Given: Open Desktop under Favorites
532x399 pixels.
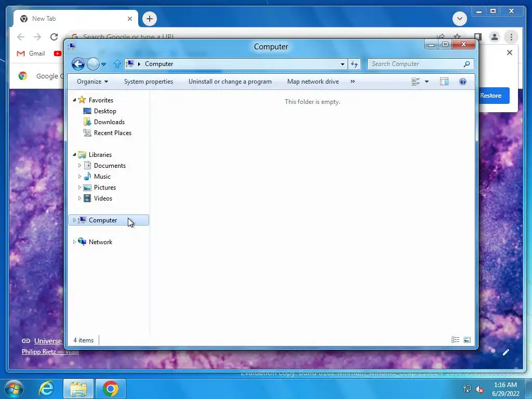Looking at the screenshot, I should (105, 111).
